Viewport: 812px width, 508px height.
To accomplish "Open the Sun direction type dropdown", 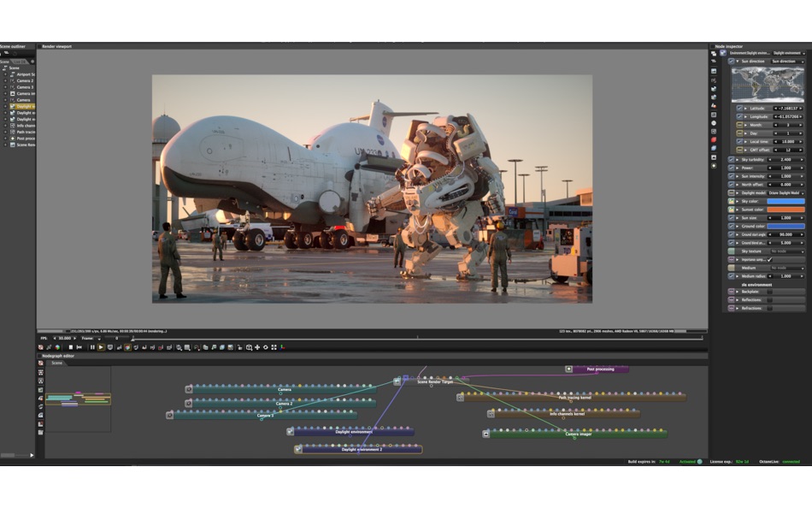I will pos(787,62).
